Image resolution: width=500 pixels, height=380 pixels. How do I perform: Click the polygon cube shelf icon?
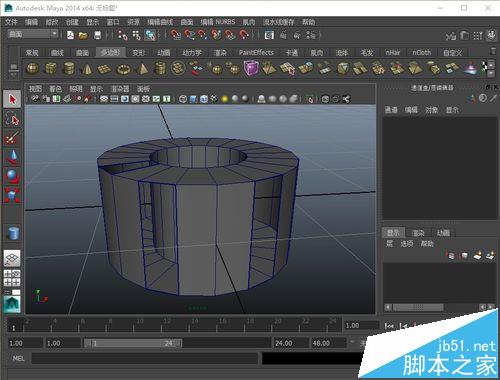(x=51, y=68)
